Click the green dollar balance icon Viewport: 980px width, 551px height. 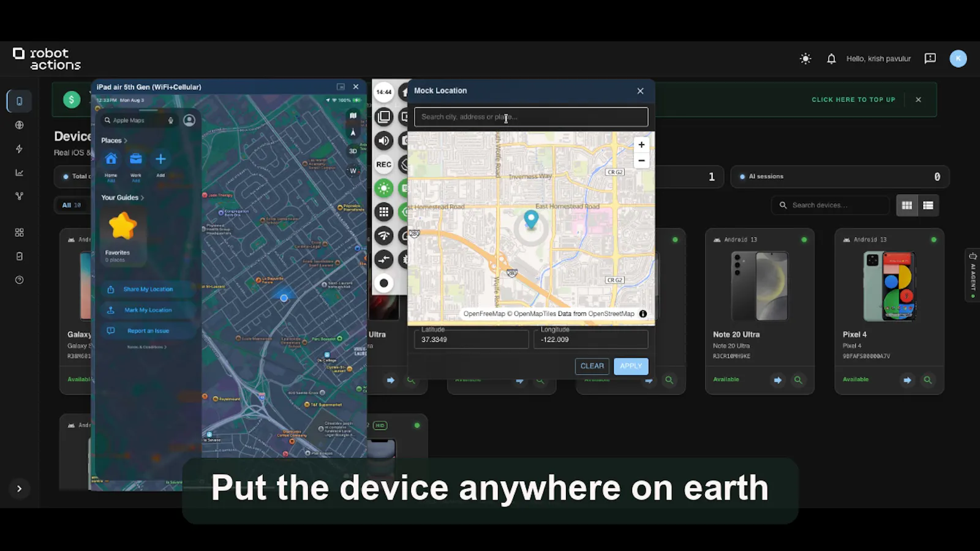coord(72,99)
